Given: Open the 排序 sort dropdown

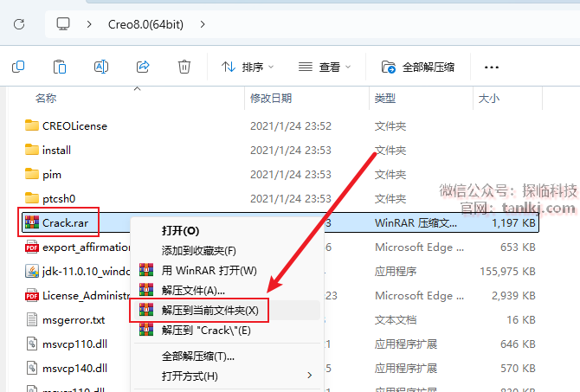Looking at the screenshot, I should click(x=247, y=67).
